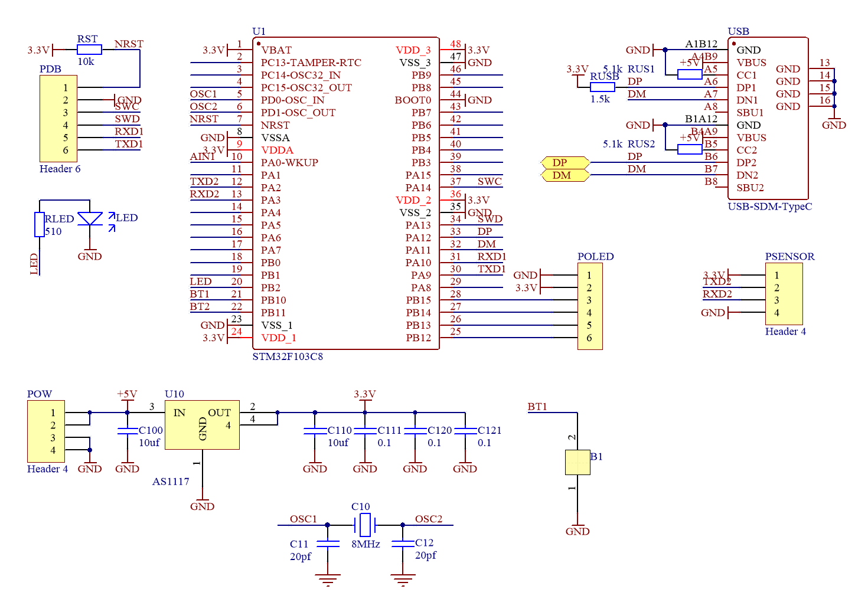
Task: Click the U10 designator text
Action: coord(174,394)
